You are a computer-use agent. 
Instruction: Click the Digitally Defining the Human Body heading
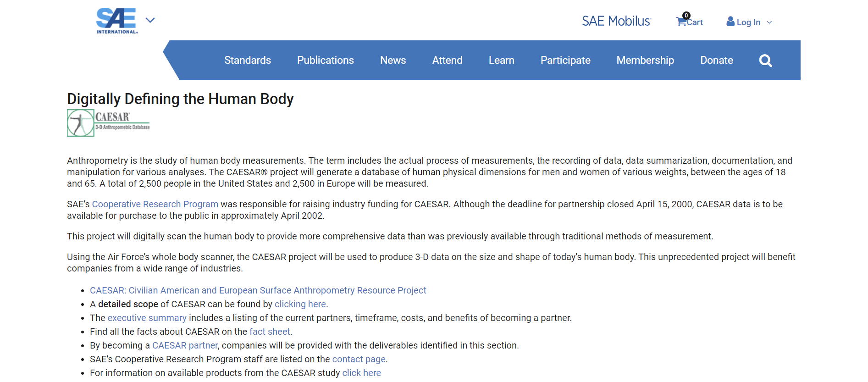(180, 99)
